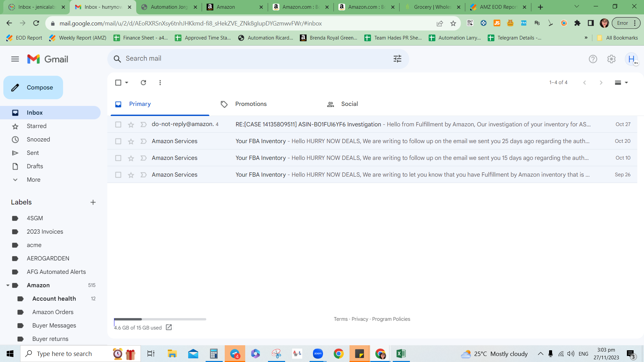
Task: Star the Oct 20 Amazon Services email
Action: click(131, 141)
